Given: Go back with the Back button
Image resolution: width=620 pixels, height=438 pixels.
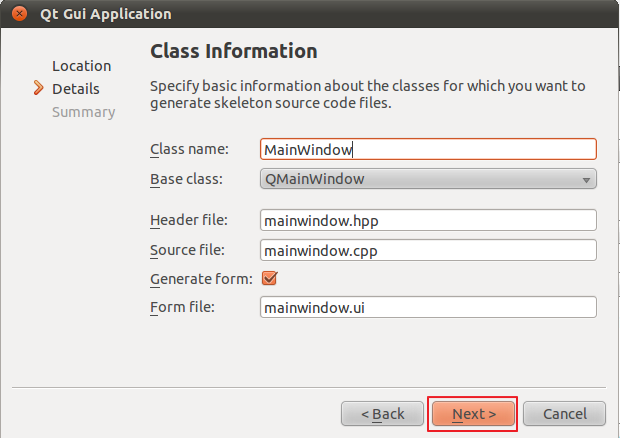Looking at the screenshot, I should tap(382, 414).
